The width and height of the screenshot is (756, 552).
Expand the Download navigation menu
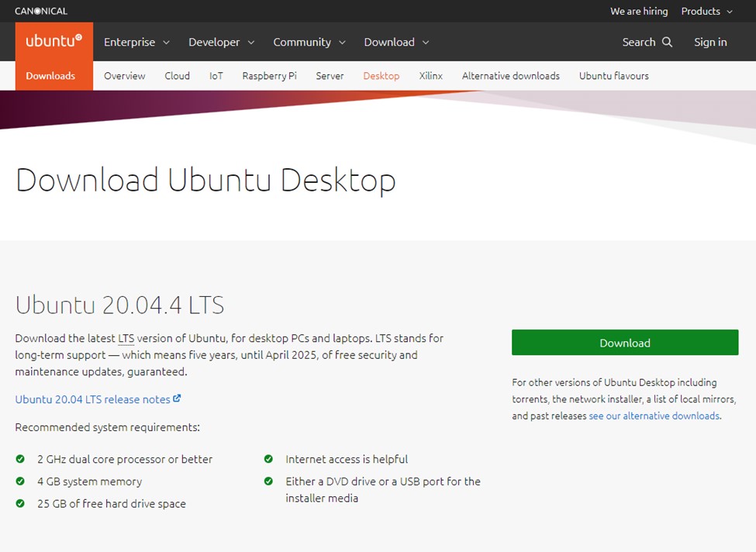coord(396,42)
